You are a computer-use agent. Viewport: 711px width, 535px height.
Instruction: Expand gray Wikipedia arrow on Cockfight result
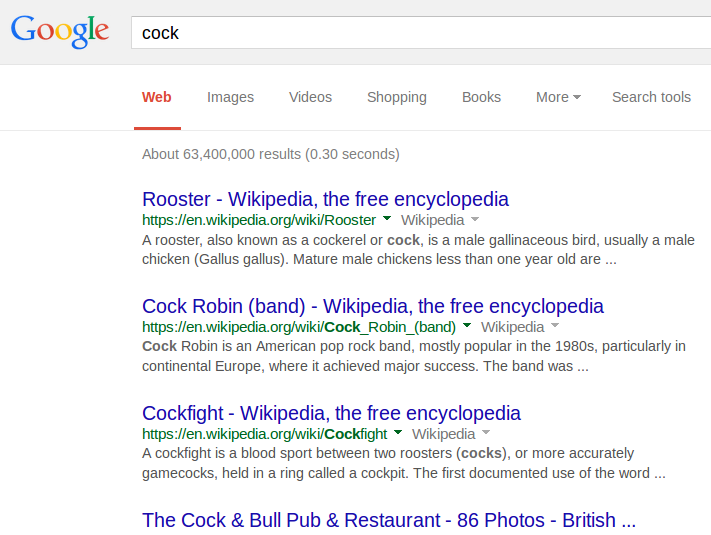pyautogui.click(x=486, y=433)
